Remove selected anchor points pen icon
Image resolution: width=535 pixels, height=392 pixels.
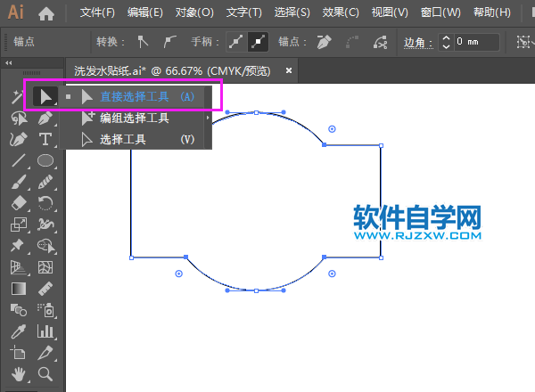click(x=324, y=42)
